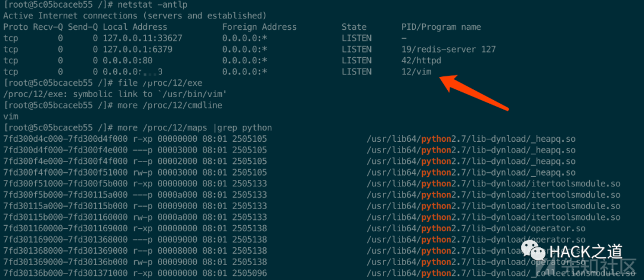Click local address 127.0.0.11:33627
The image size is (644, 280).
142,38
